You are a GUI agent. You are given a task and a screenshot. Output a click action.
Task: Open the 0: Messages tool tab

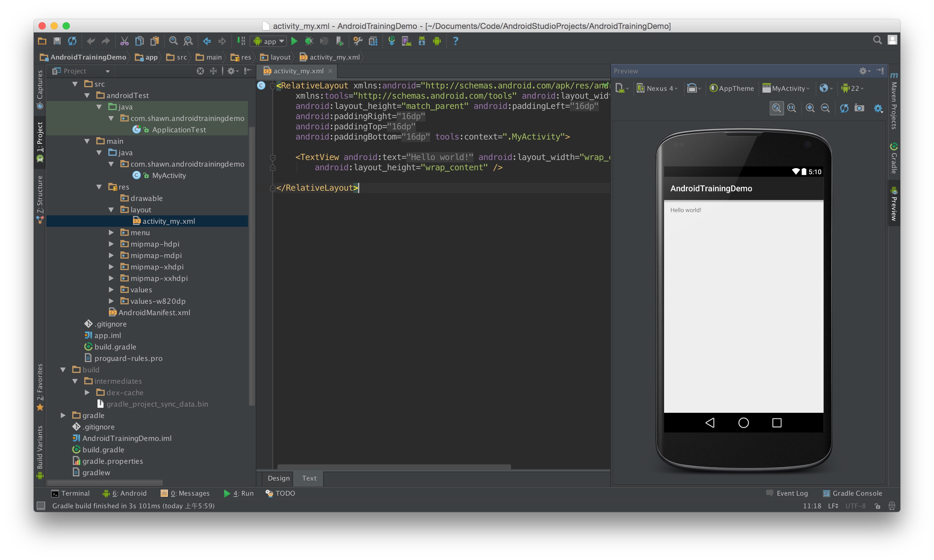pos(185,494)
